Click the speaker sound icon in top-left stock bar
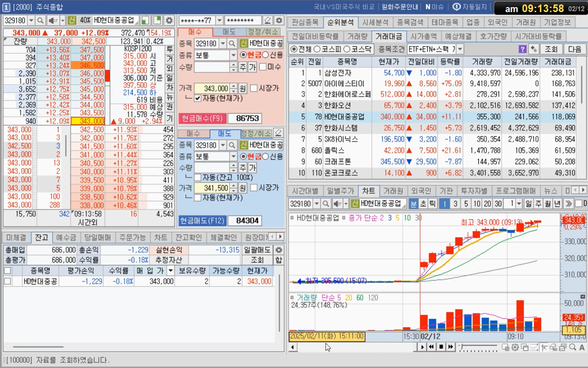Viewport: 588px width, 368px height. [x=54, y=21]
